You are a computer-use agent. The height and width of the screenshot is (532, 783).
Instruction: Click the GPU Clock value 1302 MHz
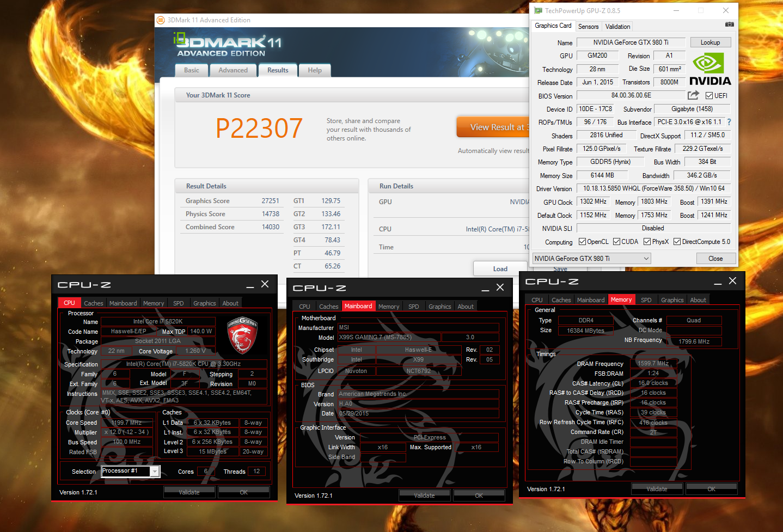click(x=594, y=201)
